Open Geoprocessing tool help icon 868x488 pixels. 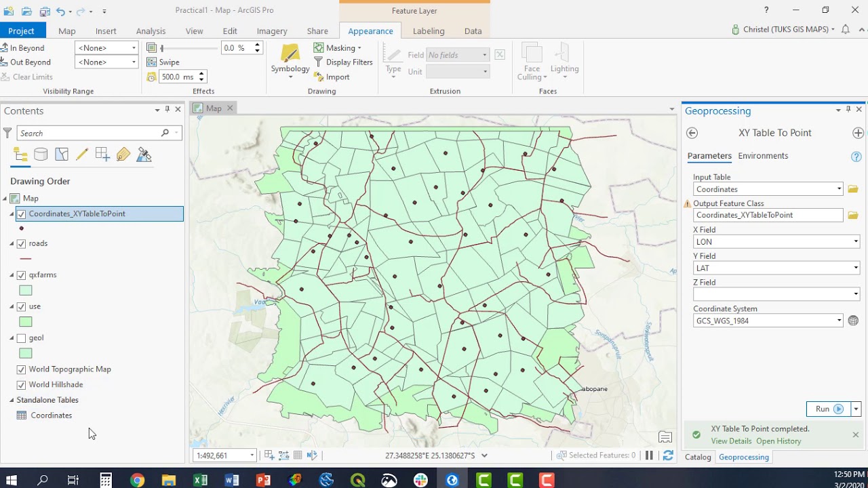[x=856, y=157]
